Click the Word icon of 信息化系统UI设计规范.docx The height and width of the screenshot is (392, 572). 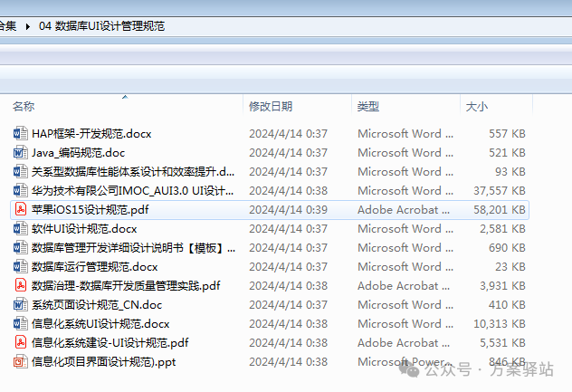pos(21,324)
